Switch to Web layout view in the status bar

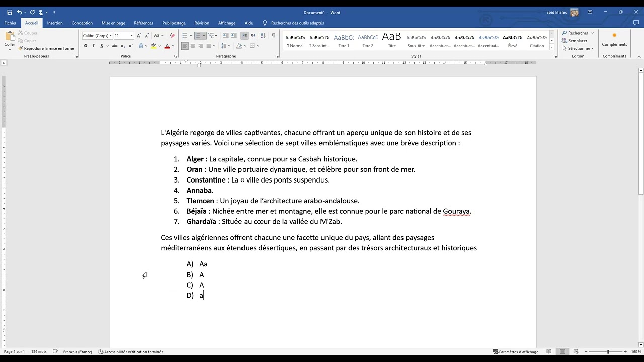576,352
